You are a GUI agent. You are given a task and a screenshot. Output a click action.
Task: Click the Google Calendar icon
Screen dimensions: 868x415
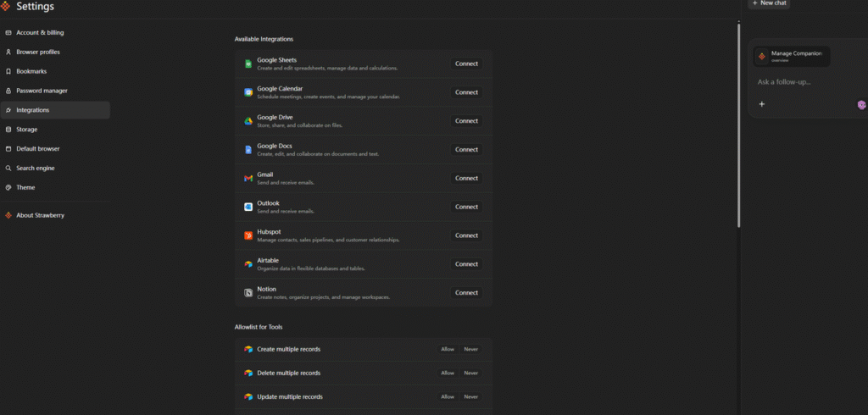click(248, 92)
